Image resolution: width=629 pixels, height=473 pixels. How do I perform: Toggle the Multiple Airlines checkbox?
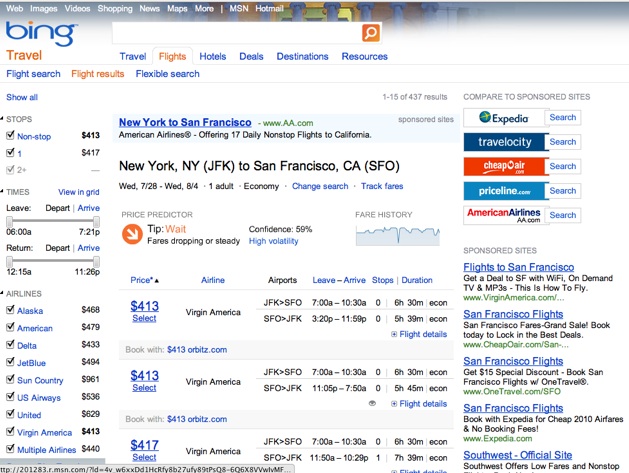click(x=10, y=449)
